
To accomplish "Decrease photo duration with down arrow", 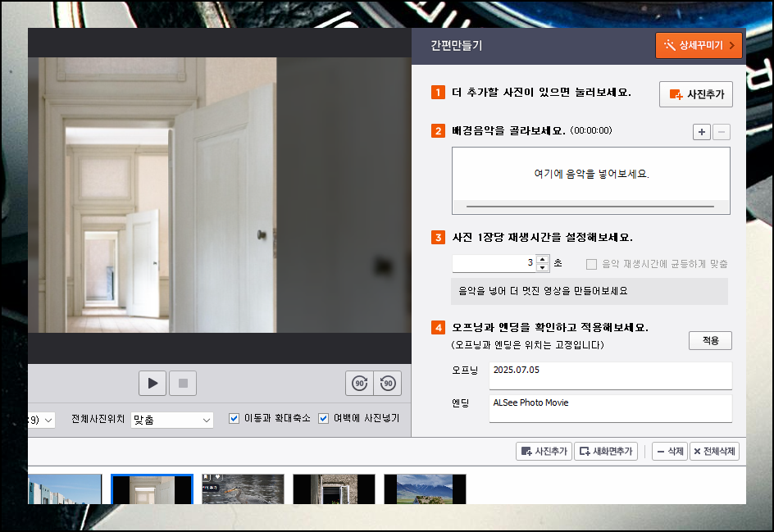I will (543, 267).
